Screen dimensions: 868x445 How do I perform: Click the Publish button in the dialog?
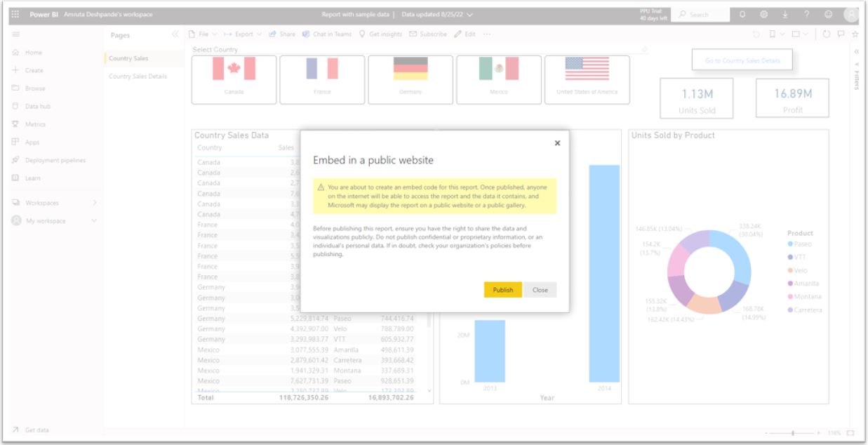(x=502, y=290)
